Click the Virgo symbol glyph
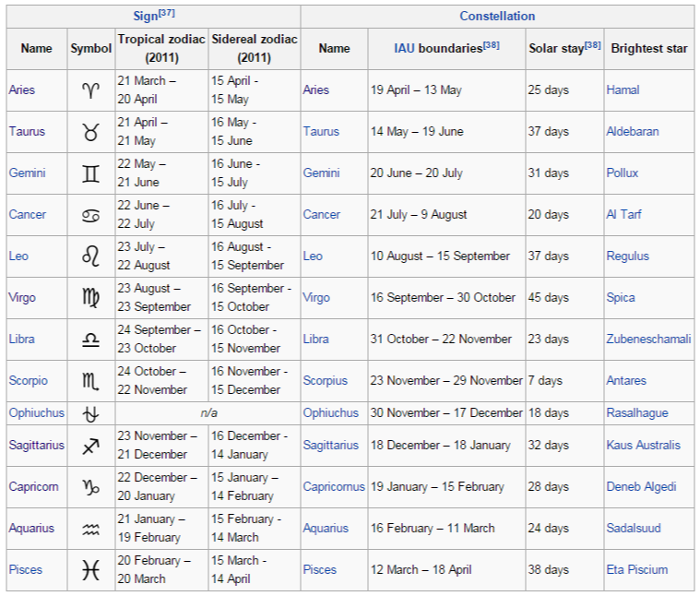This screenshot has height=596, width=700. (x=90, y=298)
